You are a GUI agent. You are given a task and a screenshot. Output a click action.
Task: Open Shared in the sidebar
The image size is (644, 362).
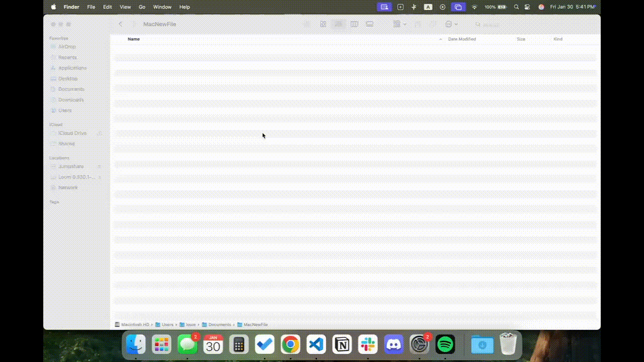(x=62, y=144)
